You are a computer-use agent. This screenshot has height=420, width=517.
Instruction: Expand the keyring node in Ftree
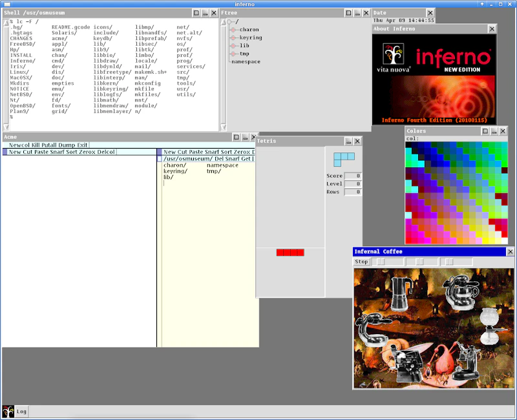[x=233, y=37]
